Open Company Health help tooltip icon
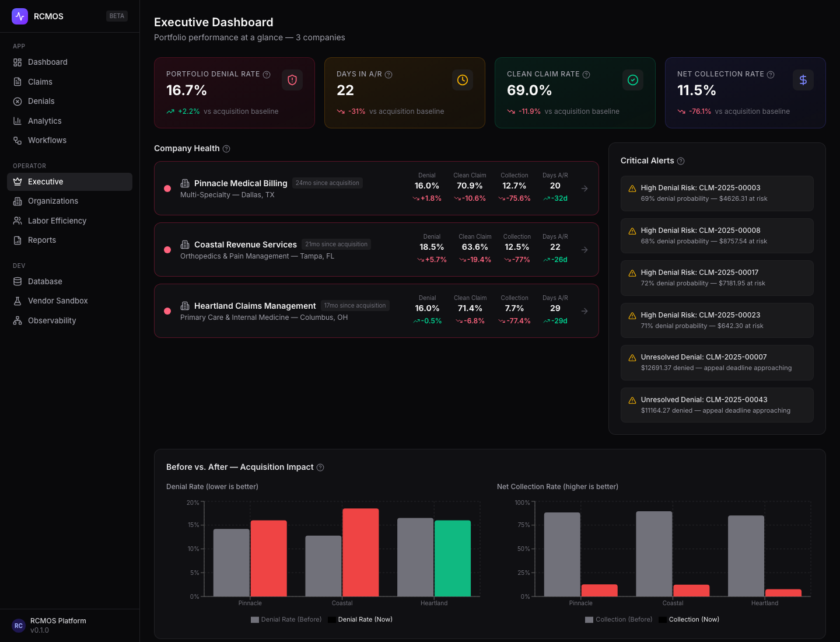 [226, 149]
